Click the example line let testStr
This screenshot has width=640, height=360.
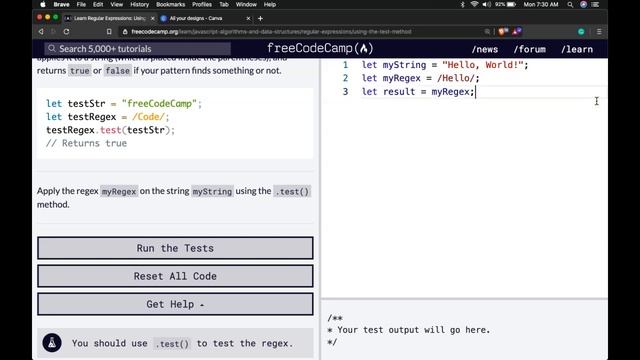124,104
